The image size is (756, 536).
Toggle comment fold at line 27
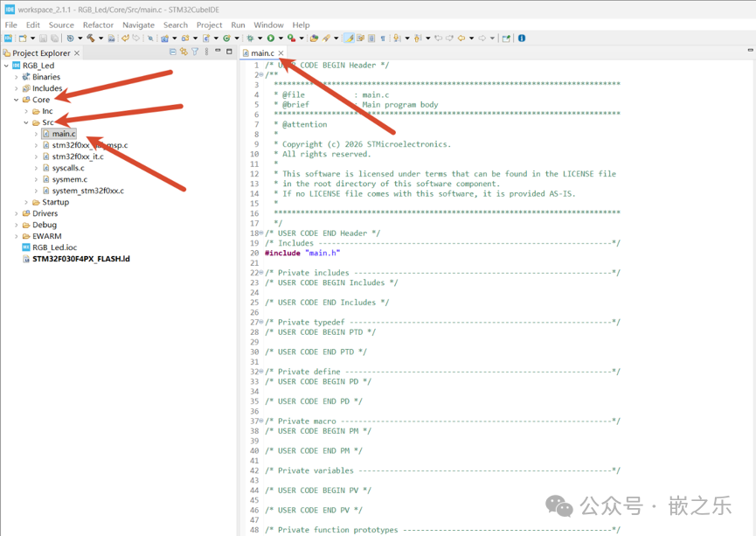pos(261,322)
